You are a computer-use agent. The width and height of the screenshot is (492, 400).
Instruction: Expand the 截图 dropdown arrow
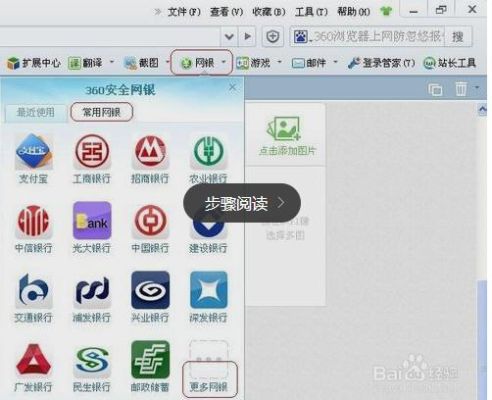(x=167, y=62)
